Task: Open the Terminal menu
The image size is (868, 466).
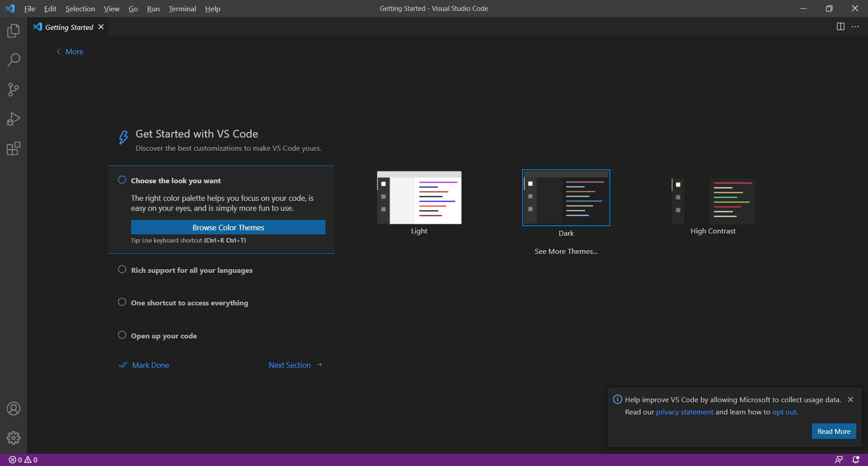Action: click(182, 9)
